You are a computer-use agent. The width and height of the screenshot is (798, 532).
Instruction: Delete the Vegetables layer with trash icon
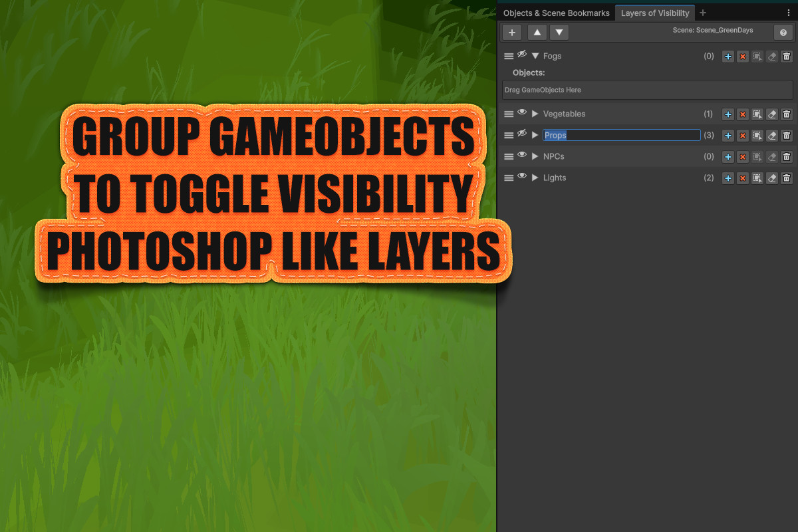point(787,114)
